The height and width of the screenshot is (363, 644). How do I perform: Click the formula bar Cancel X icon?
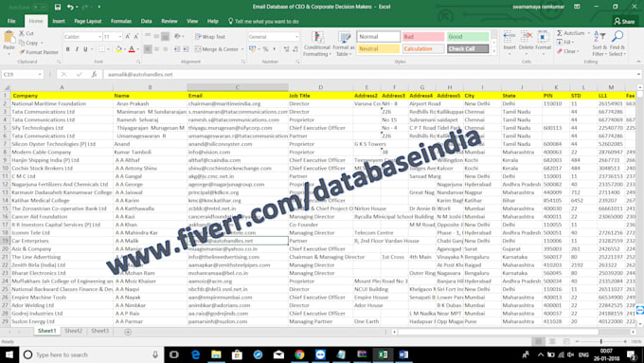click(x=63, y=75)
